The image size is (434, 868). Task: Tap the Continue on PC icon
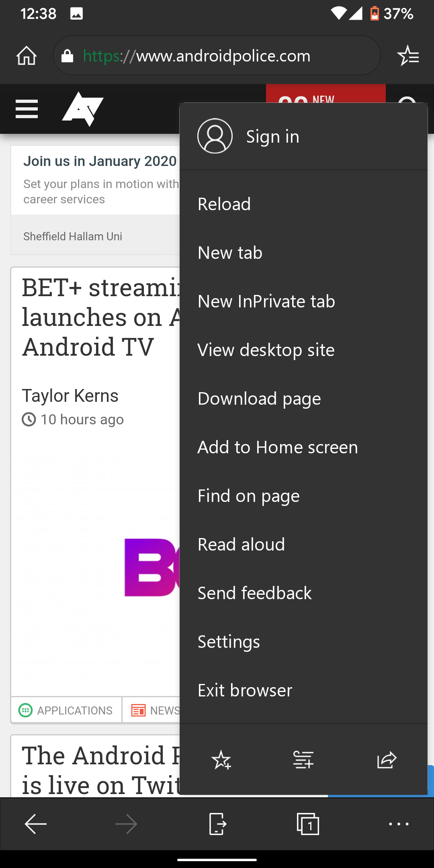217,824
